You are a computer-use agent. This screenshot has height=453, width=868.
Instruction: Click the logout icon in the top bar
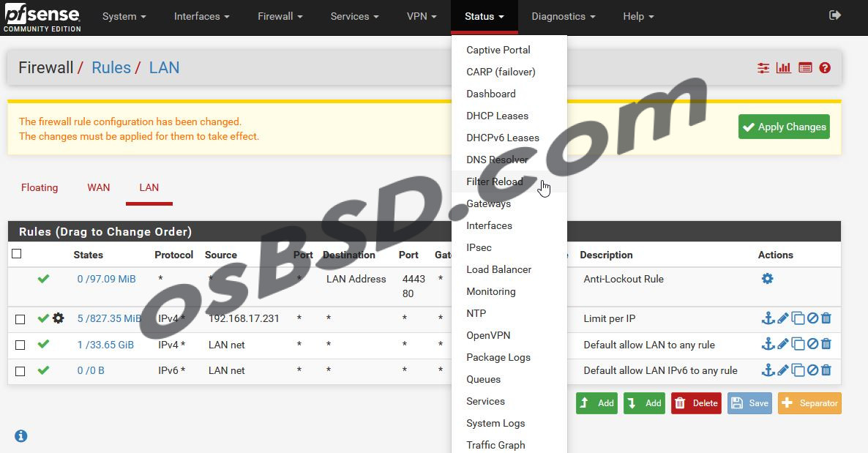(x=835, y=15)
